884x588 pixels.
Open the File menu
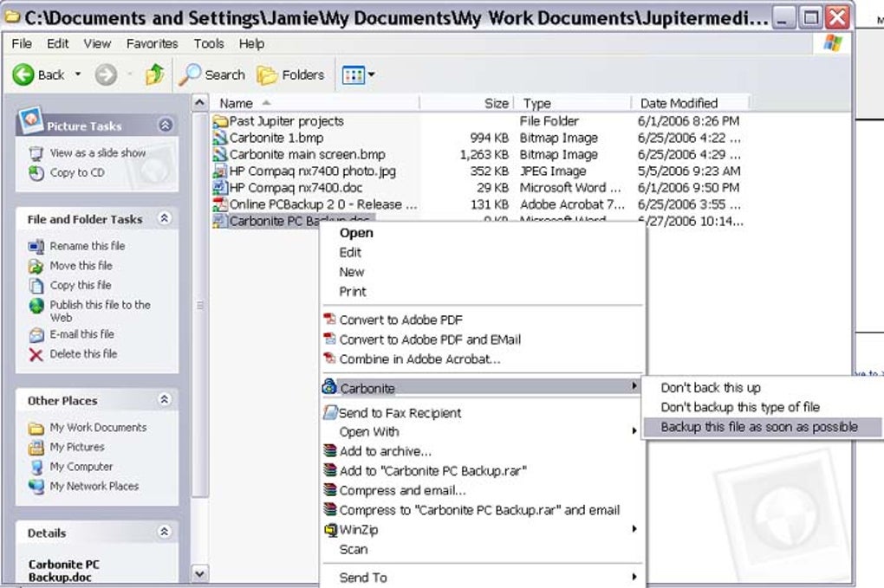[22, 43]
